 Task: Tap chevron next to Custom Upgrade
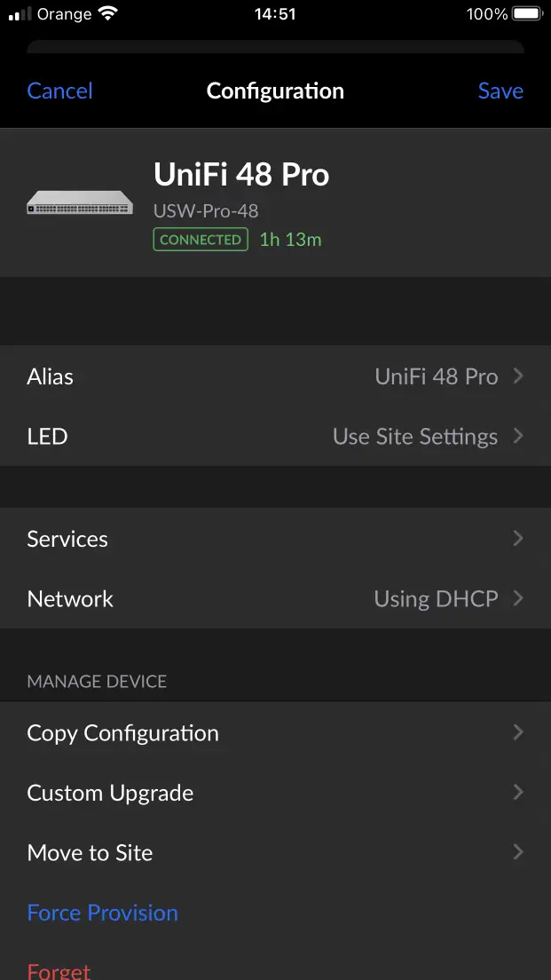[518, 792]
